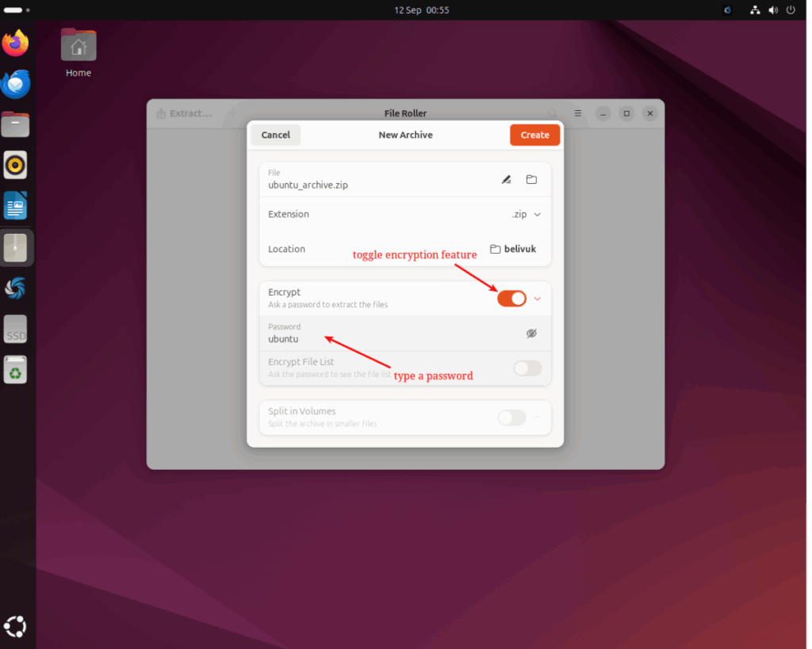Show applications via Ubuntu logo
812x649 pixels.
[15, 627]
